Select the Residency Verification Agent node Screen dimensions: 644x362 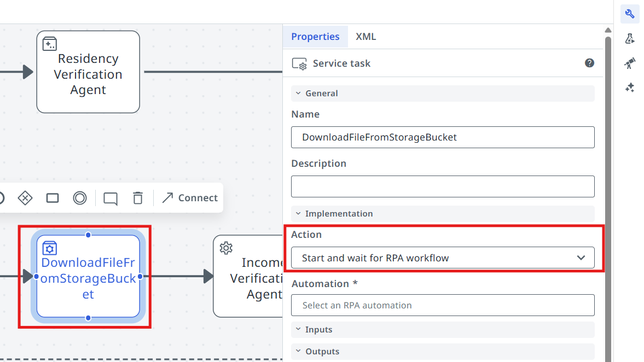click(x=88, y=72)
